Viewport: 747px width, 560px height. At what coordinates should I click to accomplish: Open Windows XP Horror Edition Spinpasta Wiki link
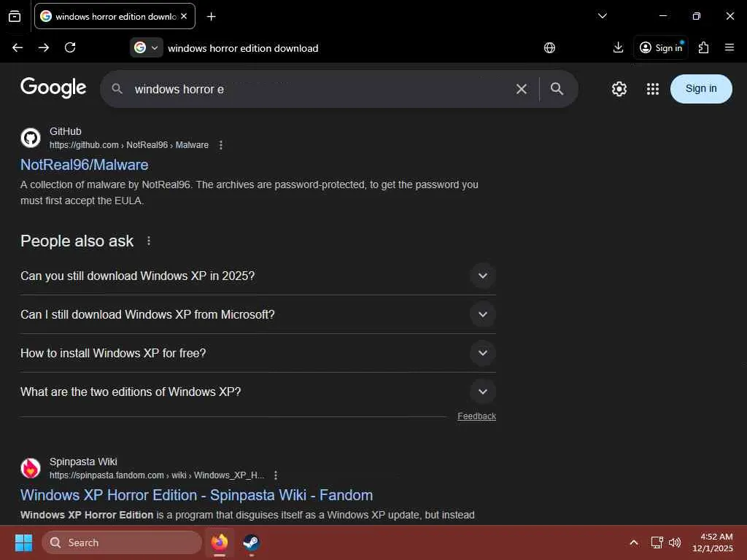click(x=196, y=495)
